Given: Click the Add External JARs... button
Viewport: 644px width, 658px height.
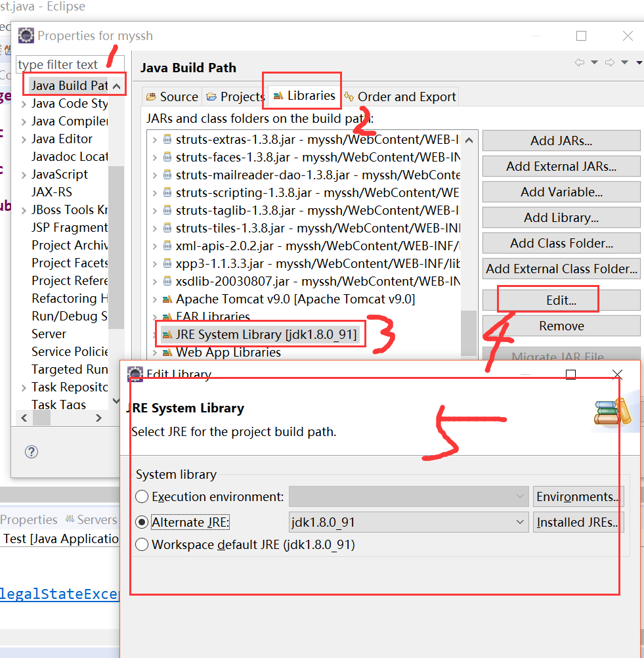Looking at the screenshot, I should click(561, 166).
